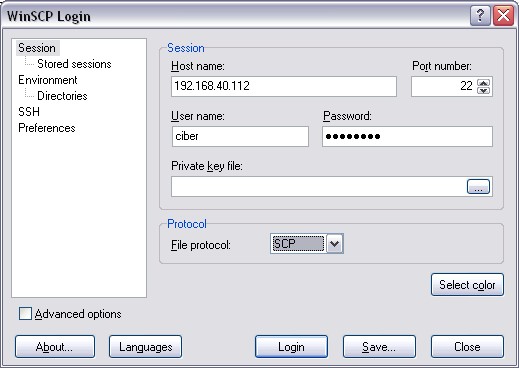This screenshot has height=368, width=519.
Task: Close the WinSCP Login dialog
Action: coord(503,15)
